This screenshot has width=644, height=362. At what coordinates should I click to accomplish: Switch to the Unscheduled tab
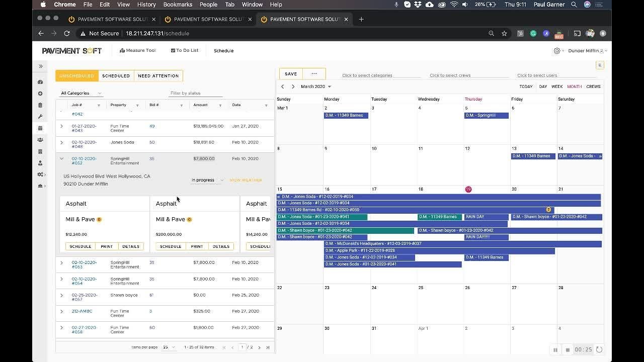tap(77, 76)
